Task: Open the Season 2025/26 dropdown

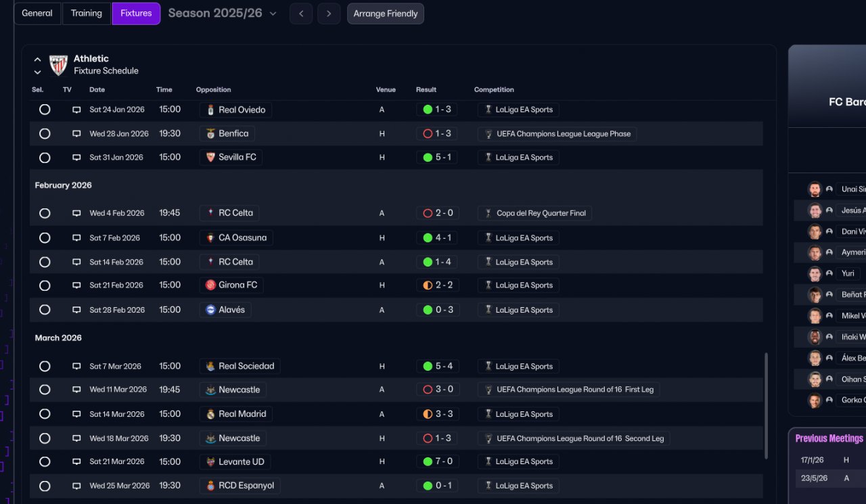Action: click(273, 14)
